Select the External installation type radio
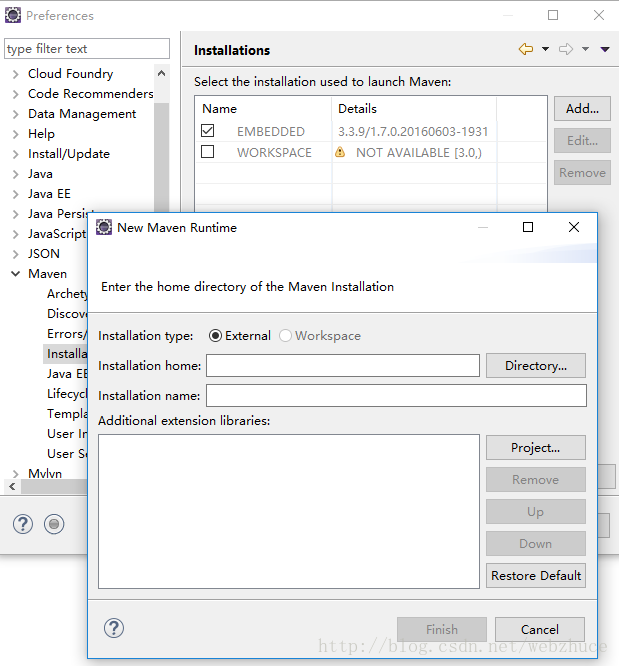This screenshot has width=619, height=666. (215, 336)
